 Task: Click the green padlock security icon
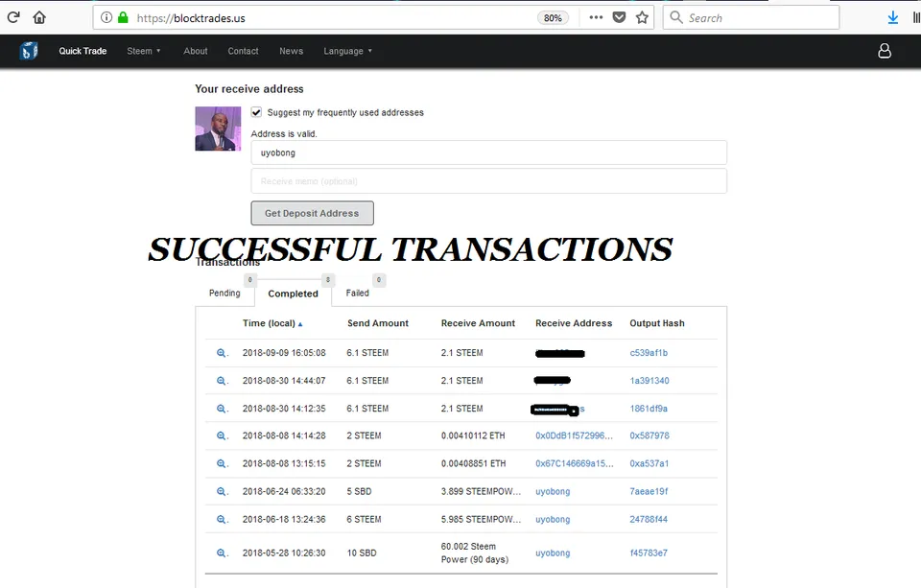123,17
